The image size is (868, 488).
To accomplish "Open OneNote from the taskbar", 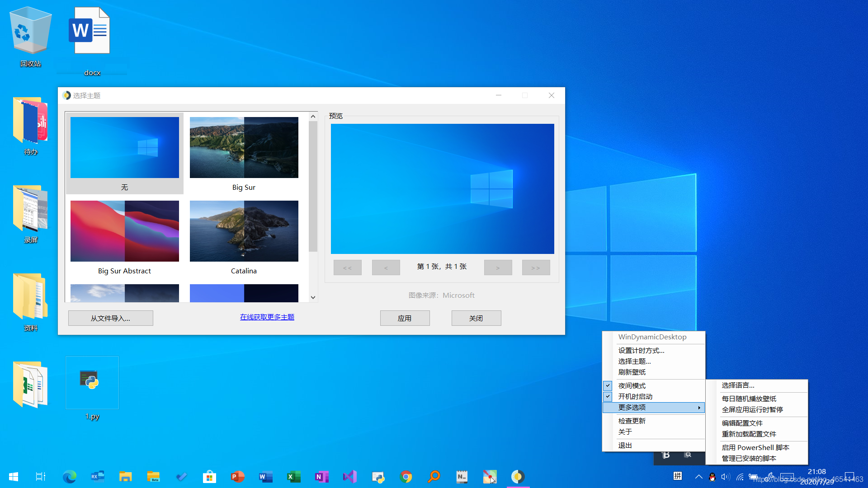I will coord(322,476).
